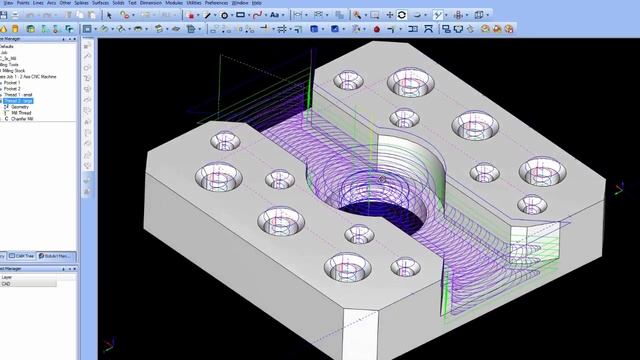Click the Zoom Window tool

[374, 15]
